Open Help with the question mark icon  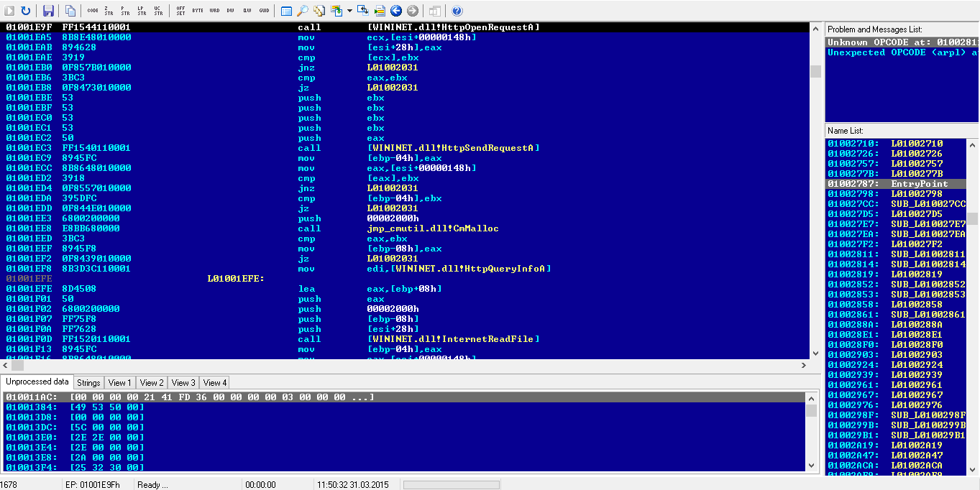[457, 11]
